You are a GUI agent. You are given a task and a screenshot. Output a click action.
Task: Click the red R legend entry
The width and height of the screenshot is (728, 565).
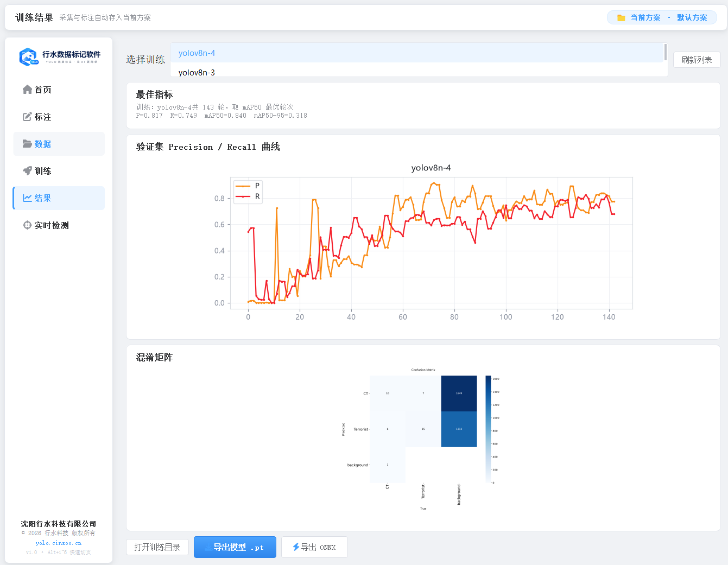tap(248, 196)
